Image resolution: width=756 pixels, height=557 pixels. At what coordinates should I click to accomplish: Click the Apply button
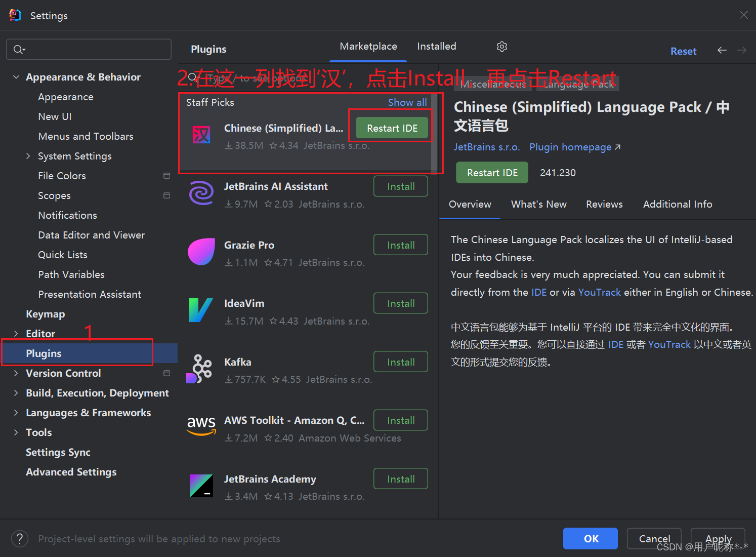[x=718, y=539]
